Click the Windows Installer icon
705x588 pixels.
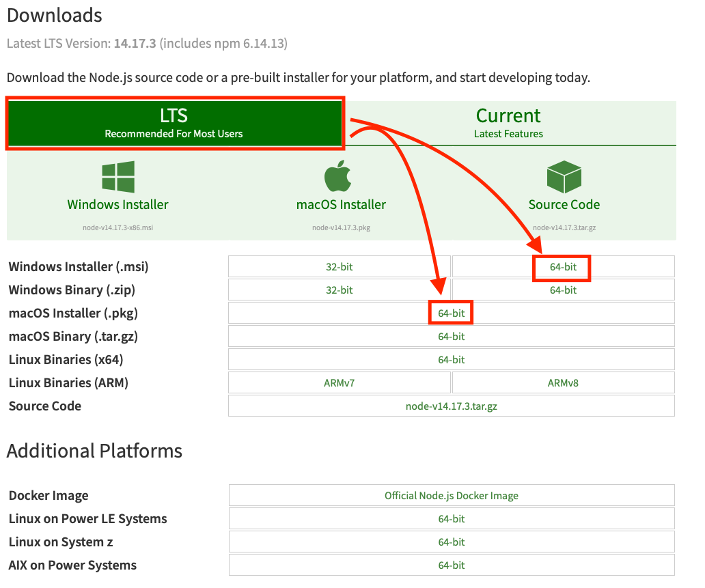click(117, 176)
